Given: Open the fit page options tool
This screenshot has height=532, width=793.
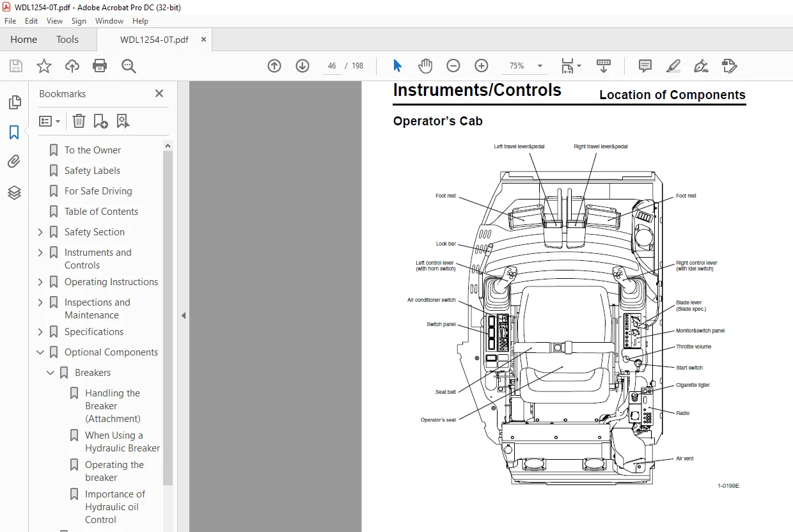Looking at the screenshot, I should [x=570, y=66].
